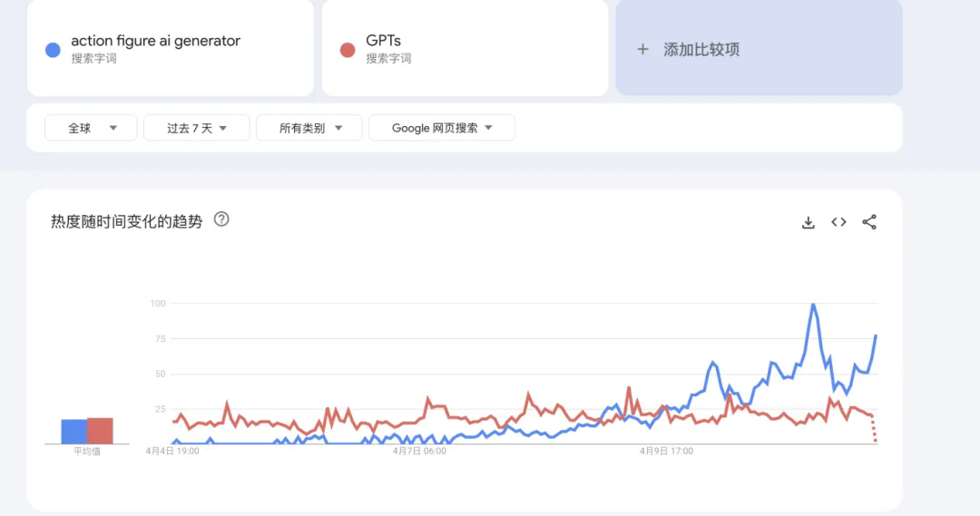Click the blue average bar above 平均值
Screen dimensions: 980x516
[73, 432]
